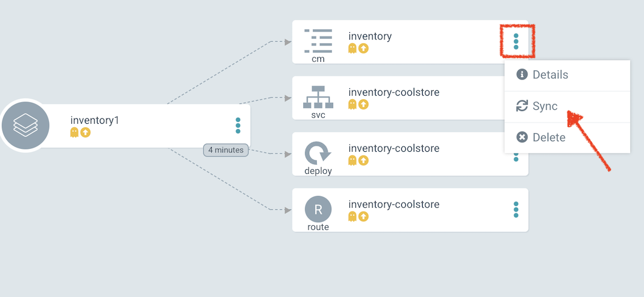Click the ghost health icon under inventory1
The image size is (644, 297).
click(x=75, y=133)
